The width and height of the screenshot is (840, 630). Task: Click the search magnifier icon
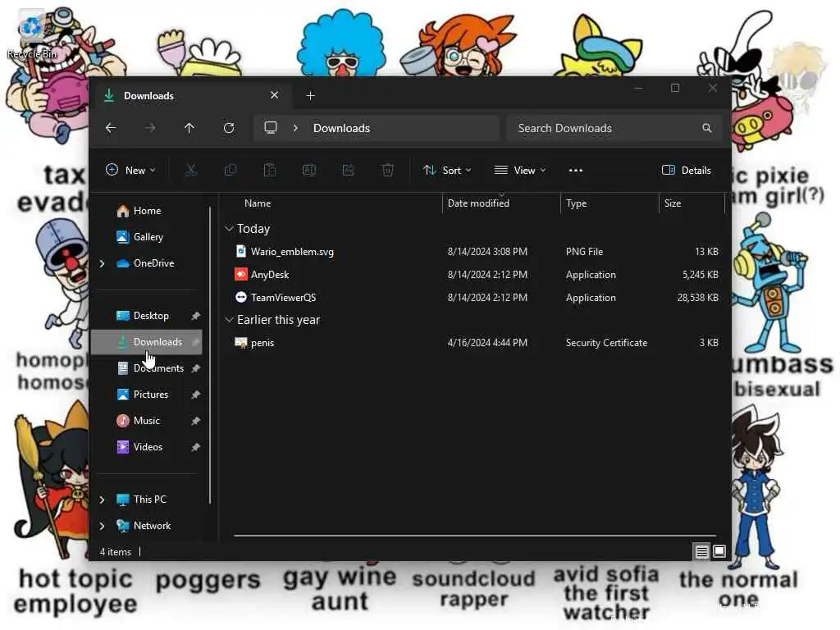click(x=707, y=128)
